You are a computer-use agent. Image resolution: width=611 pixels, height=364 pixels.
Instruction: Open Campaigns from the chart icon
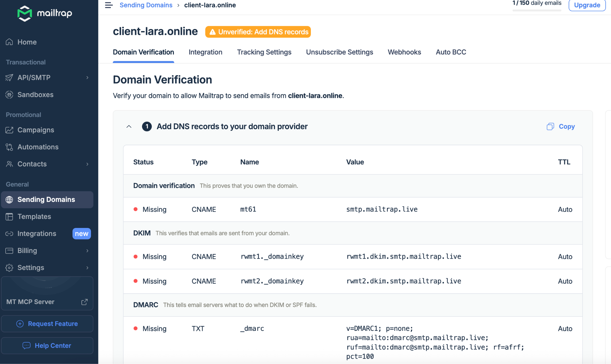point(9,130)
